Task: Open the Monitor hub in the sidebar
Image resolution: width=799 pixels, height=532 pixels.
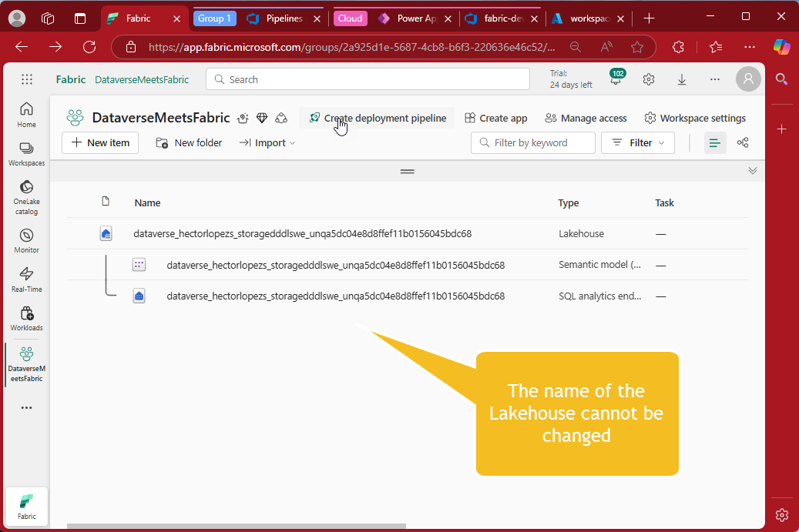Action: (x=26, y=239)
